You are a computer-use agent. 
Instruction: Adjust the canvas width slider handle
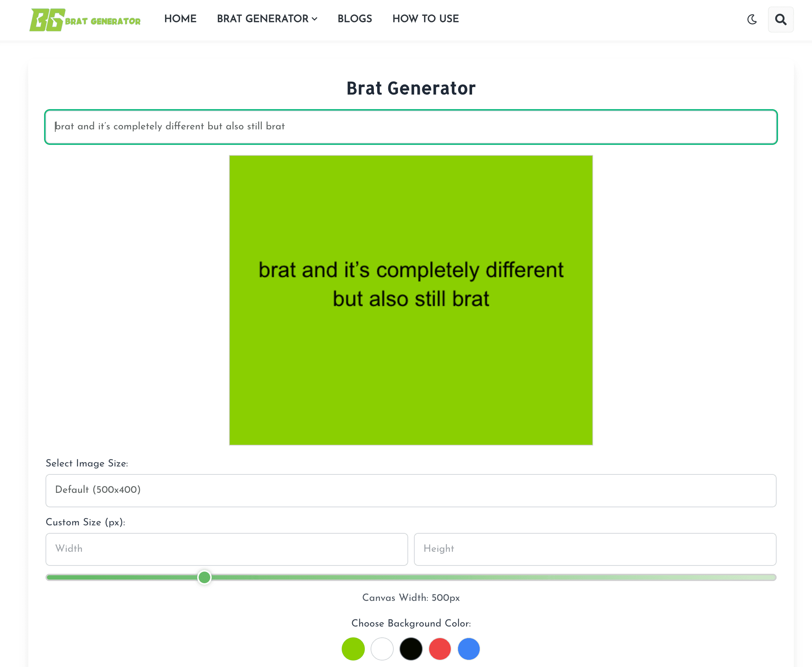point(204,577)
